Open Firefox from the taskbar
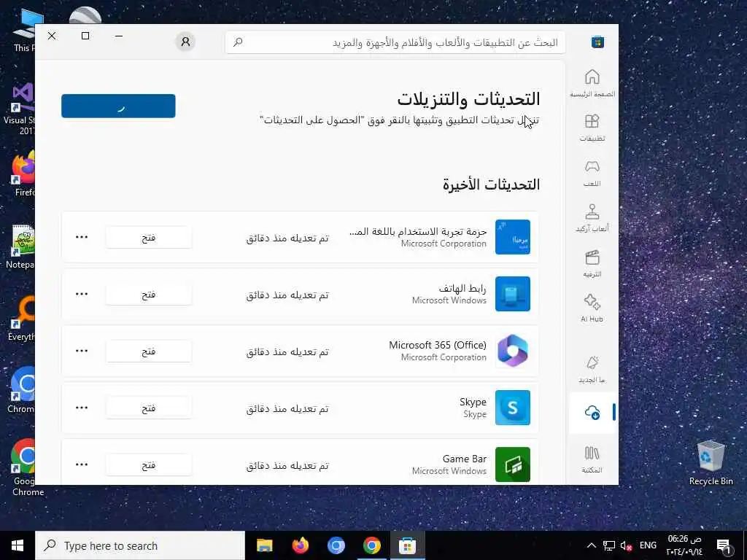Viewport: 747px width, 560px height. (x=300, y=545)
